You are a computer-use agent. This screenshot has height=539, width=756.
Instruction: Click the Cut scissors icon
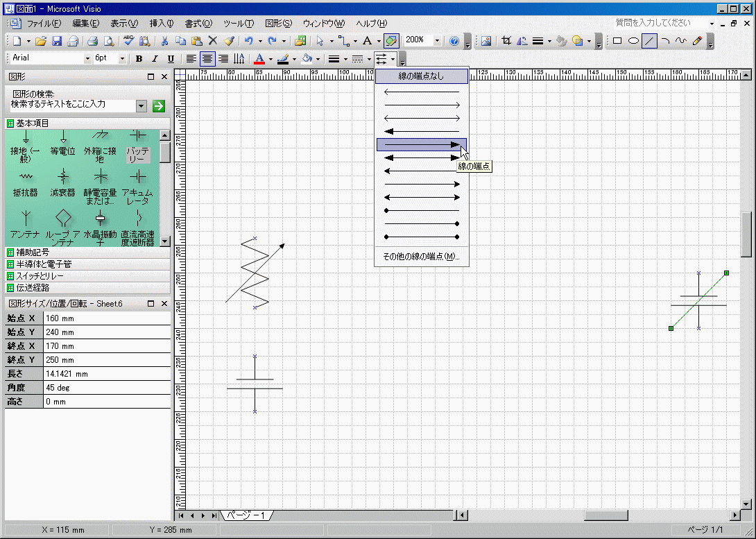pyautogui.click(x=164, y=41)
